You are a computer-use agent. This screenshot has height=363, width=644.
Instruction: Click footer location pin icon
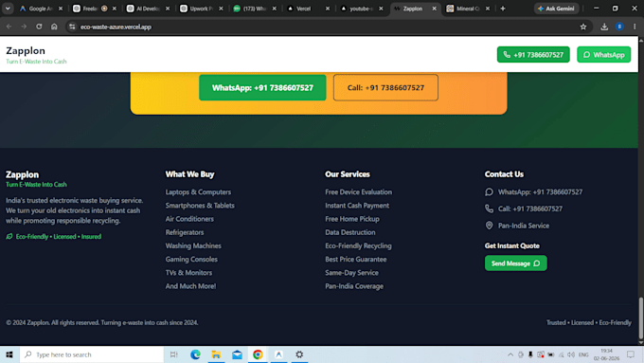tap(490, 226)
